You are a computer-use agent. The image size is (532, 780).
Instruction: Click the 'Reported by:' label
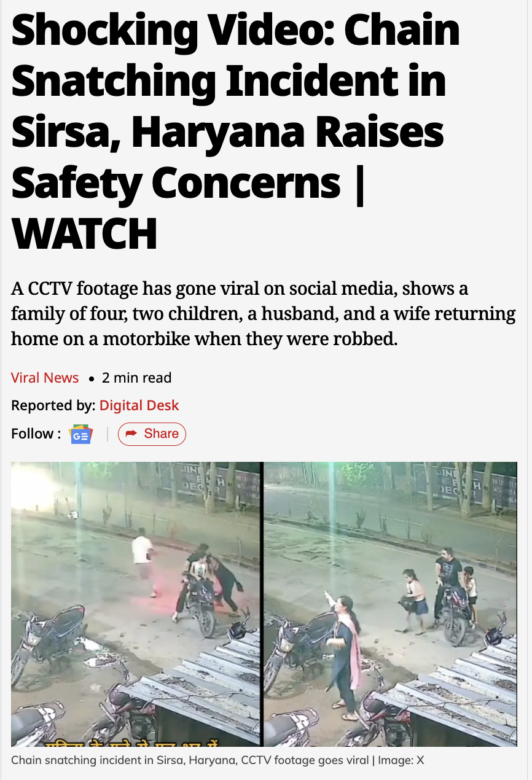click(53, 405)
